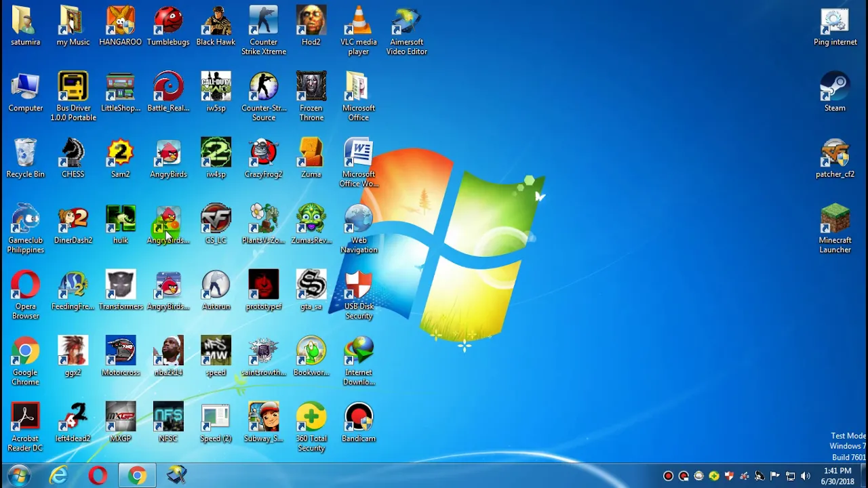The image size is (868, 488).
Task: Launch the prototypef shortcut
Action: click(264, 290)
